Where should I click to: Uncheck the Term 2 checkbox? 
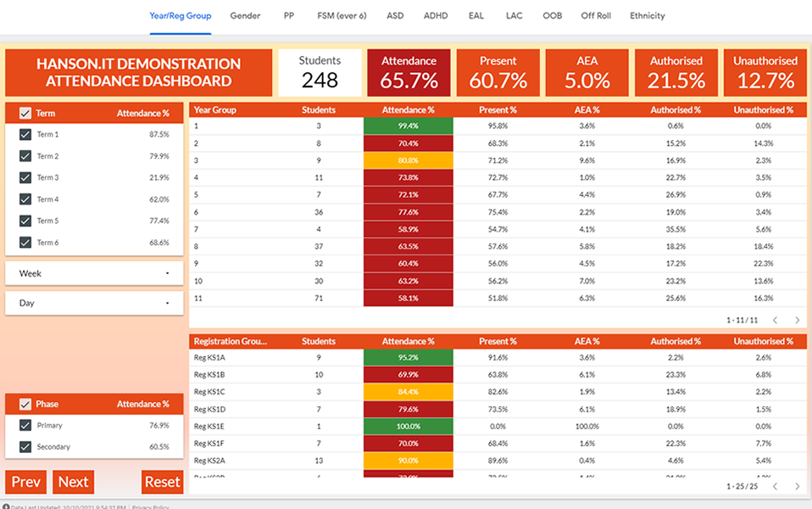click(25, 156)
